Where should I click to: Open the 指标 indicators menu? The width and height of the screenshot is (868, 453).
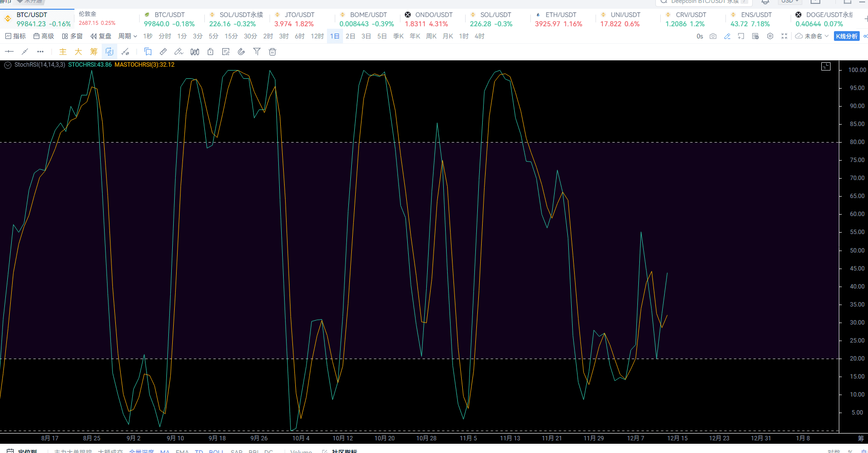pyautogui.click(x=16, y=36)
